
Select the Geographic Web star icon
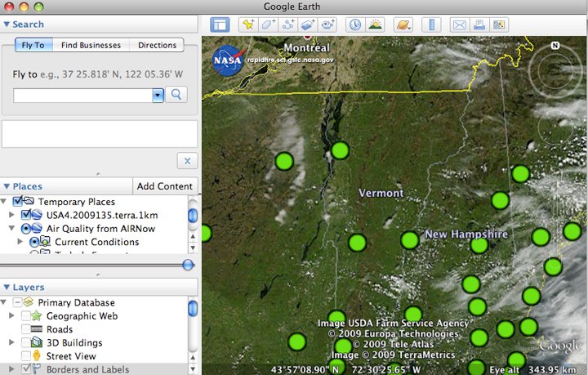pos(37,315)
